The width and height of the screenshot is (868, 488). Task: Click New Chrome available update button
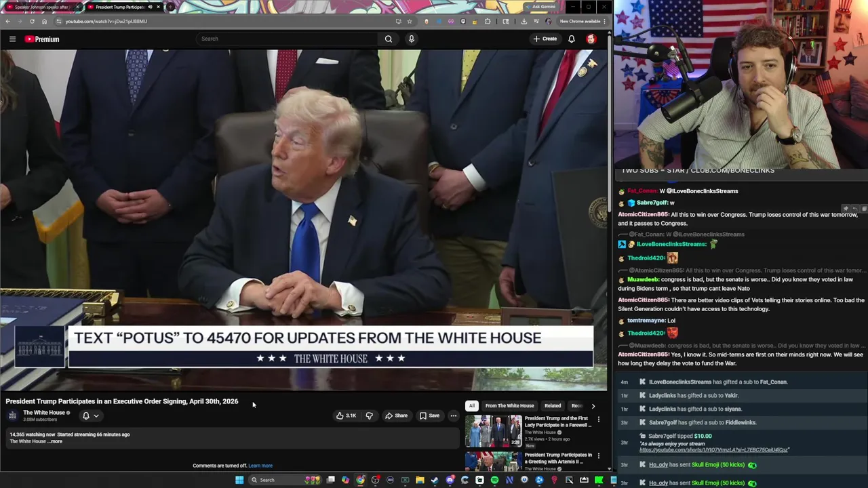(x=583, y=21)
